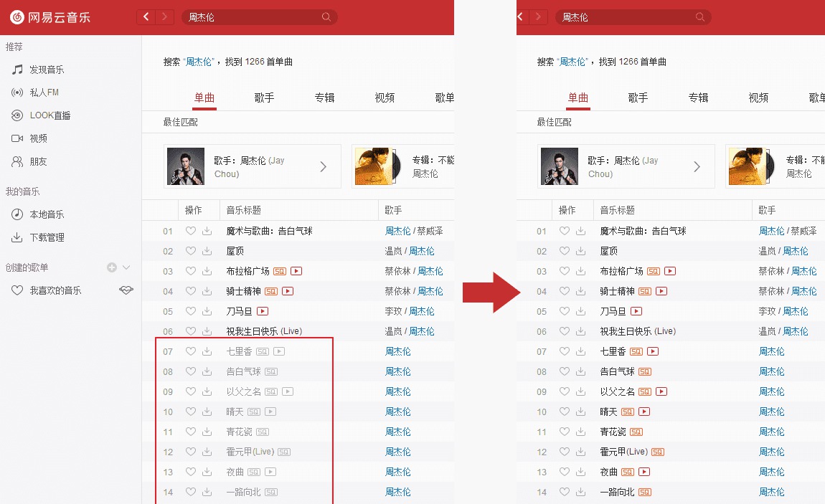Play MV for 晴天 in right window
The width and height of the screenshot is (825, 504).
[644, 412]
